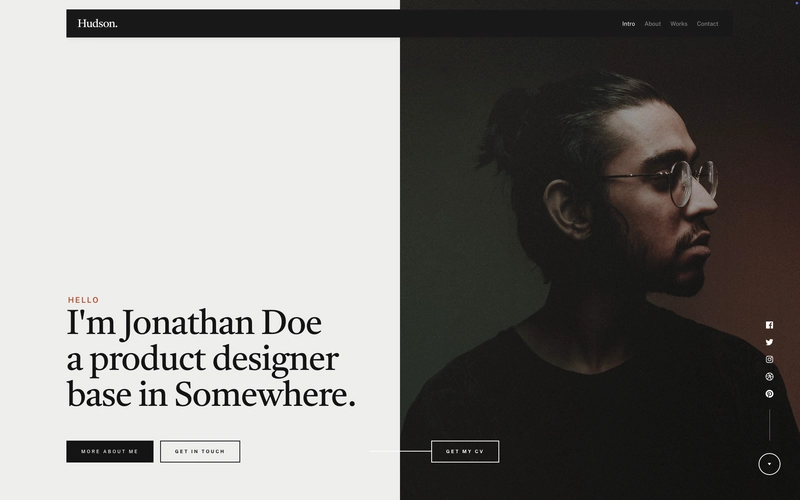Open the Pinterest icon
The image size is (800, 500).
[x=769, y=394]
